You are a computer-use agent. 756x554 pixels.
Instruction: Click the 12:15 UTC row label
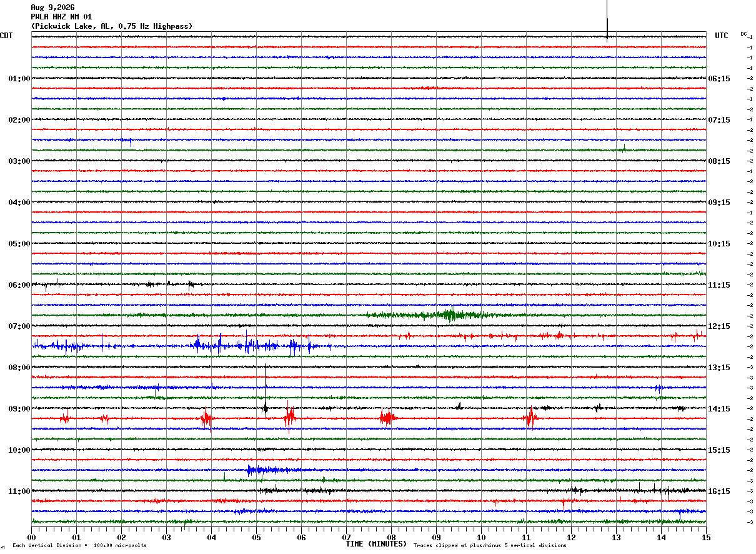pos(719,326)
